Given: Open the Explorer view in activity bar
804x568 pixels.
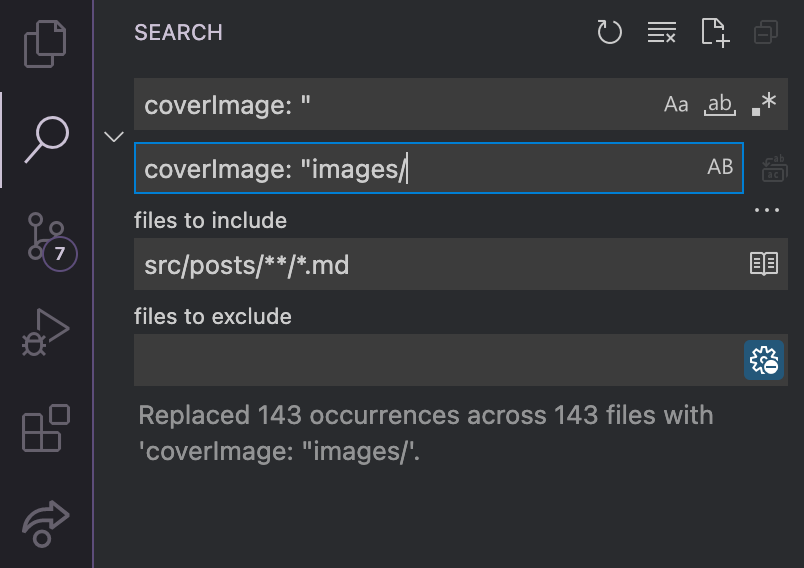Looking at the screenshot, I should tap(45, 42).
